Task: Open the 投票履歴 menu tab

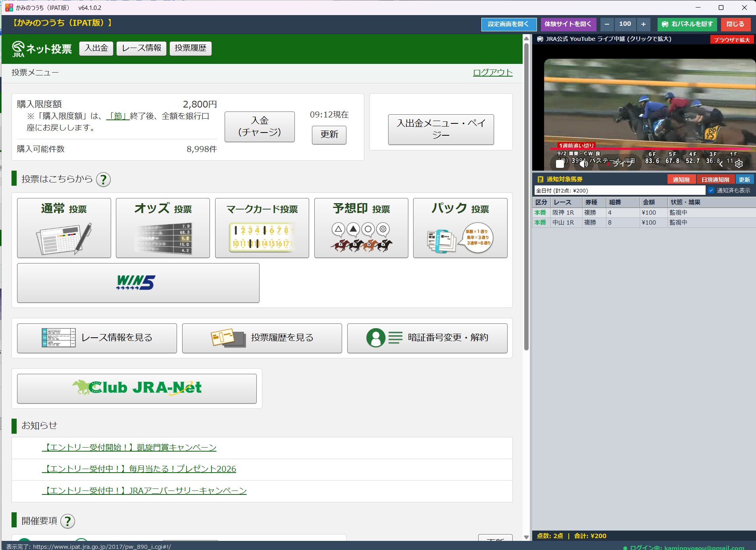Action: pyautogui.click(x=190, y=48)
